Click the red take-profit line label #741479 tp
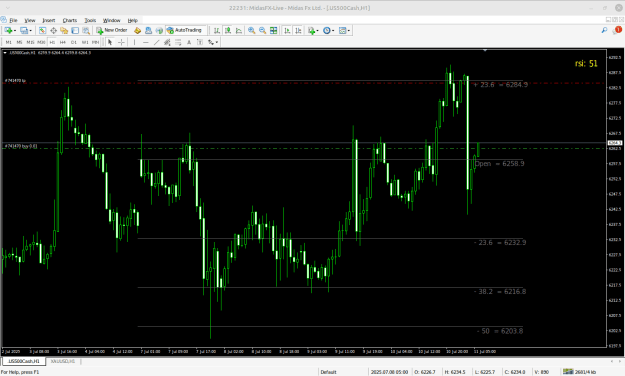 15,81
